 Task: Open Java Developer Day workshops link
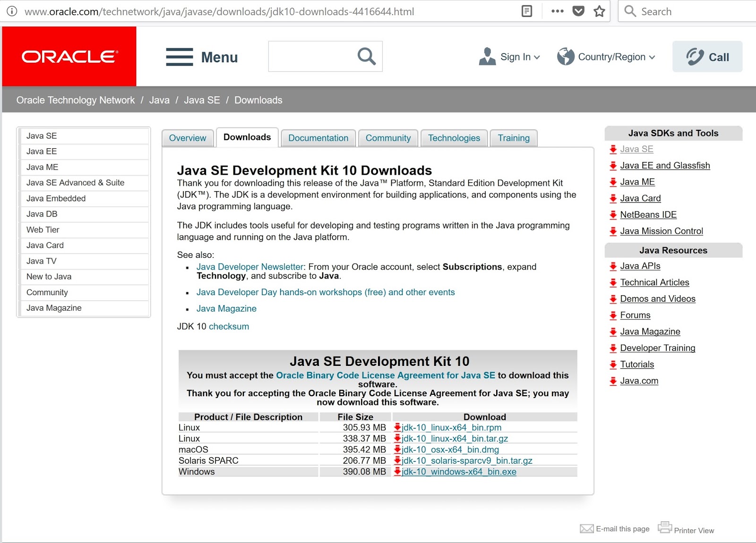point(326,292)
